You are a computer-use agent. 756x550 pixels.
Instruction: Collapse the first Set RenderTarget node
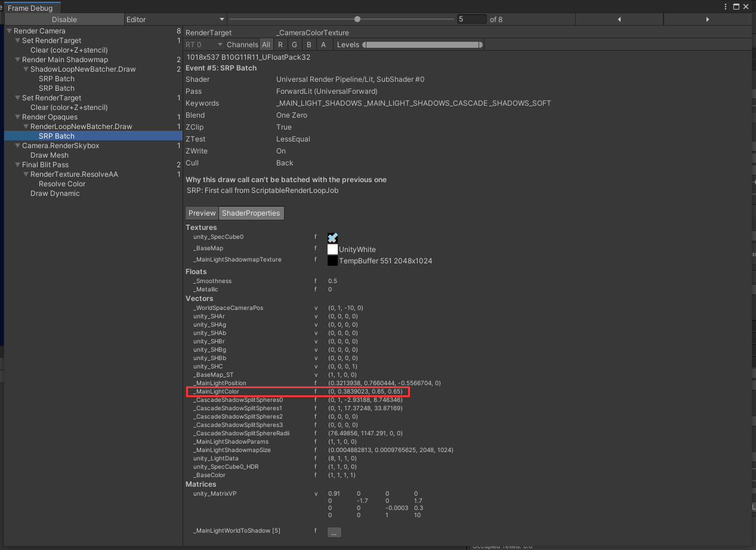pyautogui.click(x=17, y=41)
